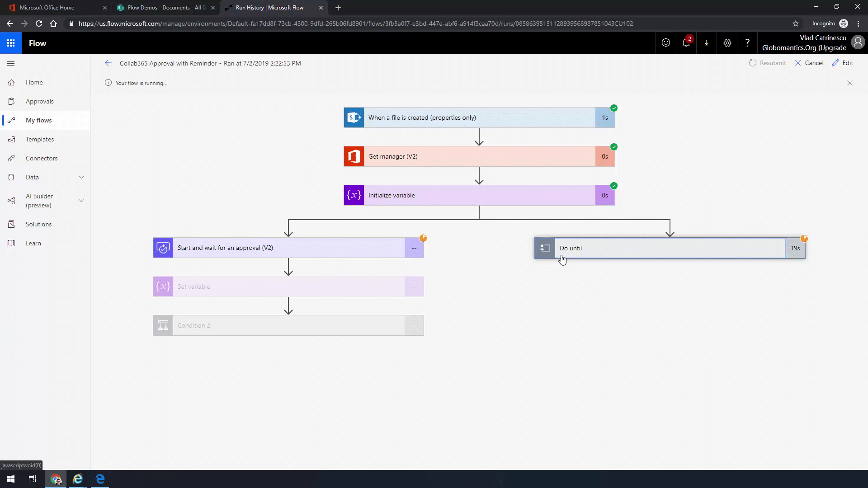The width and height of the screenshot is (868, 488).
Task: Open the help question mark
Action: point(747,43)
